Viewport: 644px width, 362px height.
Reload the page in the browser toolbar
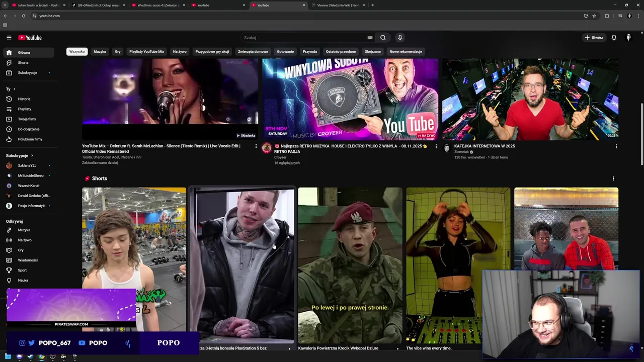tap(24, 16)
